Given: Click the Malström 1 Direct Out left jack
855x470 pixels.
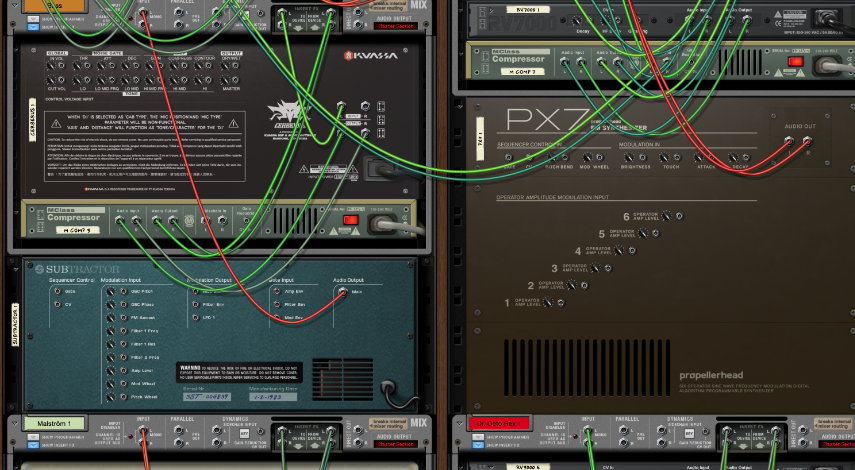Looking at the screenshot, I should (x=358, y=430).
